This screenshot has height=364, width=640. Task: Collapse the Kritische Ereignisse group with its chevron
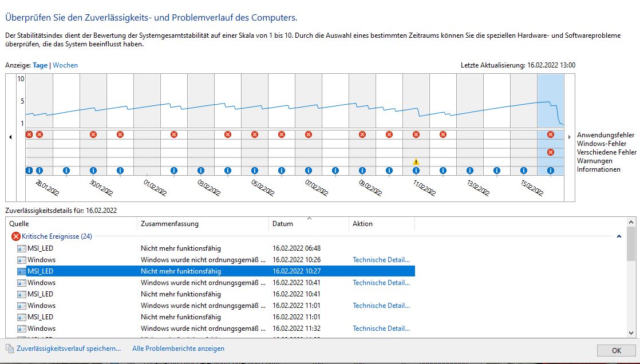point(619,236)
